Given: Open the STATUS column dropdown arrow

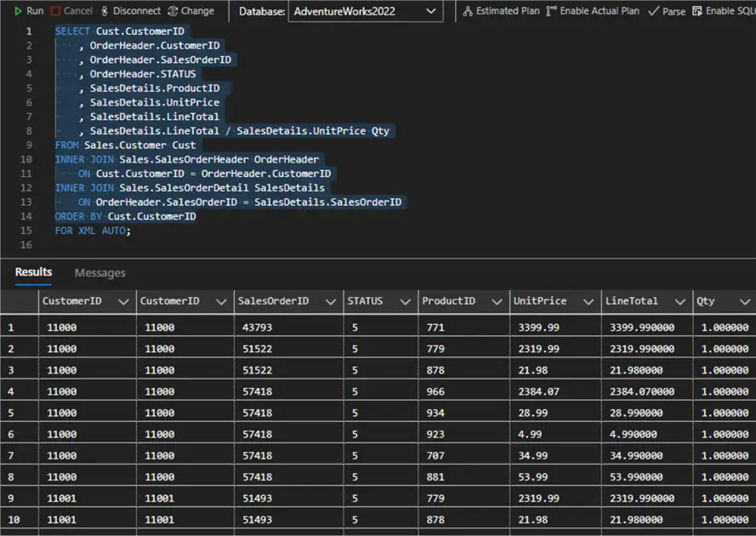Looking at the screenshot, I should 404,301.
